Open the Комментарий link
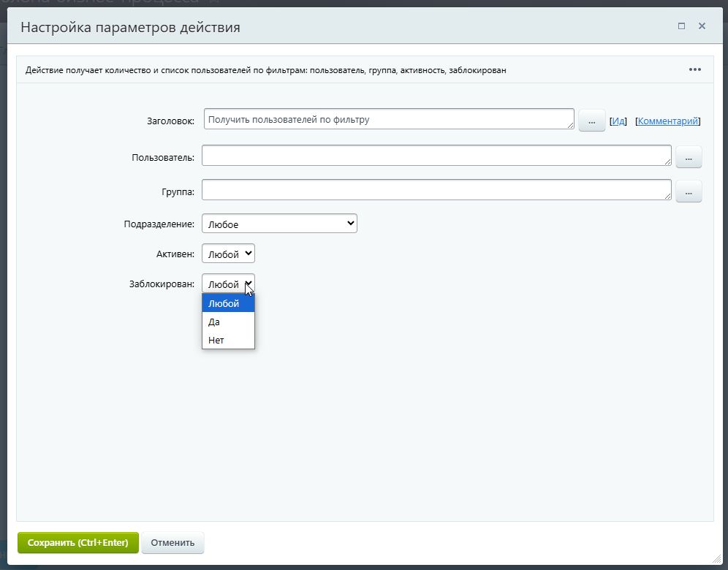This screenshot has width=728, height=570. (668, 121)
